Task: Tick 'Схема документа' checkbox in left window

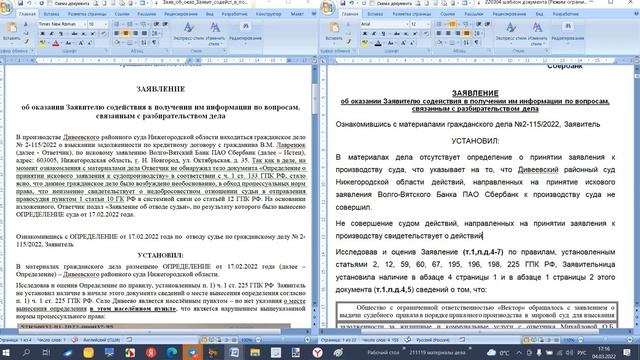Action: point(50,3)
